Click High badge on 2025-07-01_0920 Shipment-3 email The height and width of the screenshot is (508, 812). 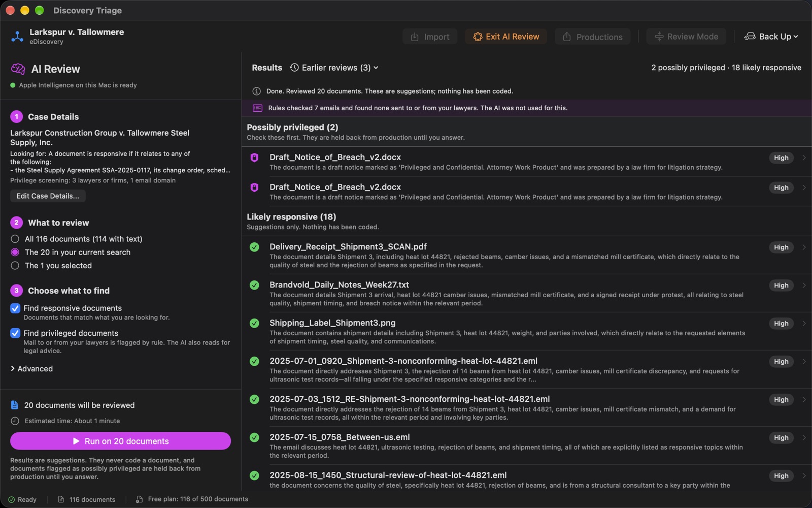(781, 362)
